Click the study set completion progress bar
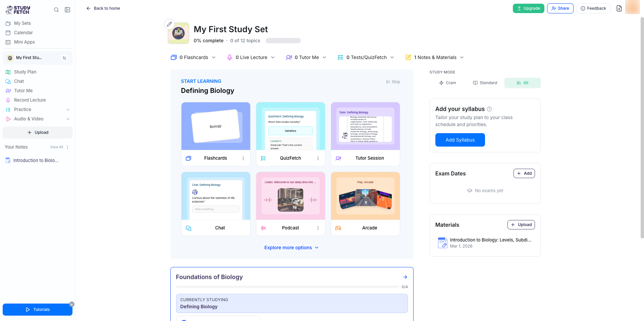Screen dimensions: 644x321 tap(283, 41)
